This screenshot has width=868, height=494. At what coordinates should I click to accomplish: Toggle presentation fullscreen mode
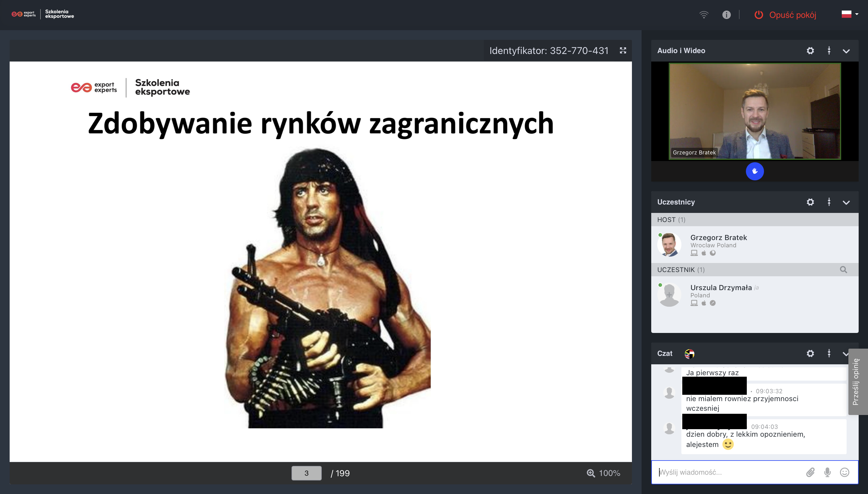pos(623,51)
